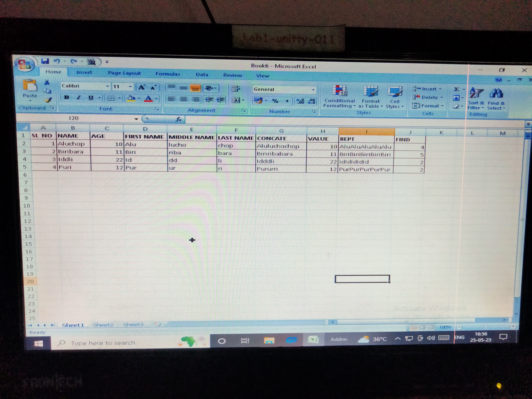Open the Sheet2 worksheet tab
Screen dimensions: 532x399
(x=103, y=325)
